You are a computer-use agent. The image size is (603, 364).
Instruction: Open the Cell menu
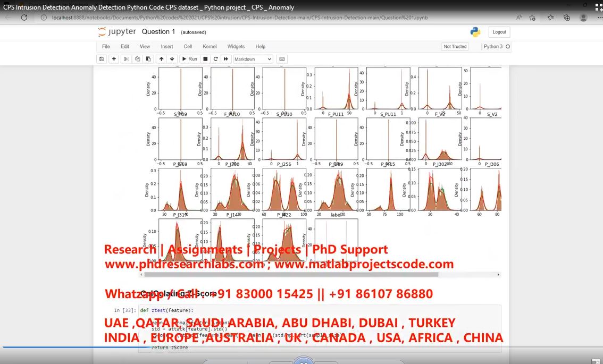tap(188, 47)
